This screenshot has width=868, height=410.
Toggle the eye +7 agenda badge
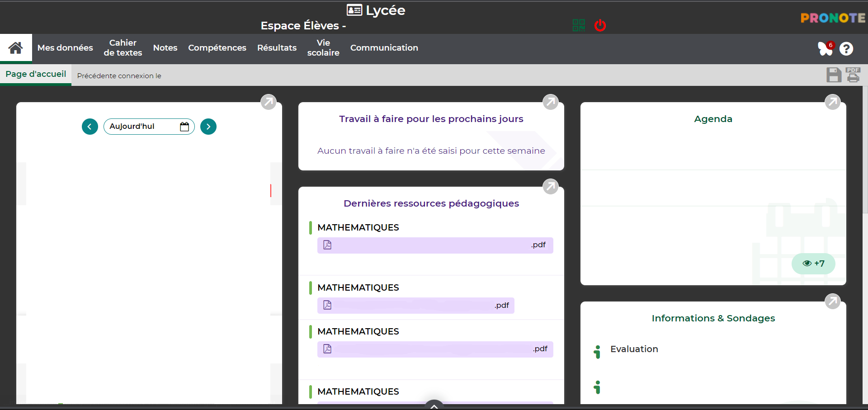pos(813,264)
